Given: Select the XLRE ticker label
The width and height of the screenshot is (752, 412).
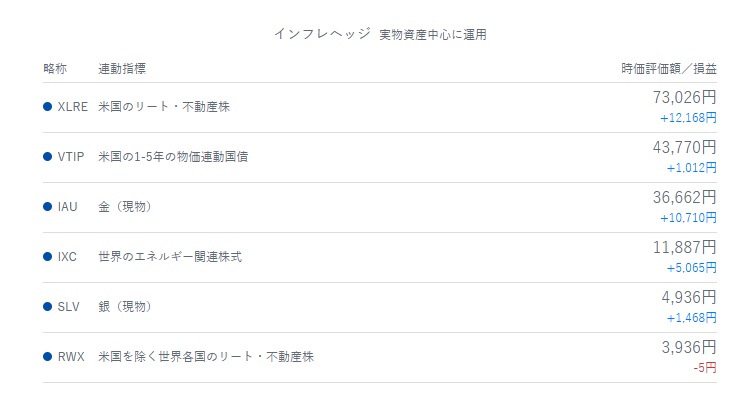Looking at the screenshot, I should (x=72, y=106).
